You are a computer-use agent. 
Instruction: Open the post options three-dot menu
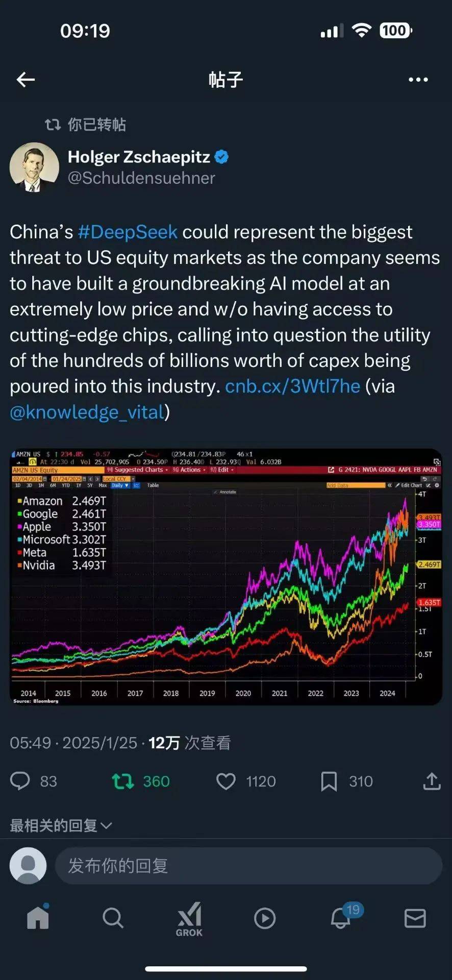tap(419, 79)
